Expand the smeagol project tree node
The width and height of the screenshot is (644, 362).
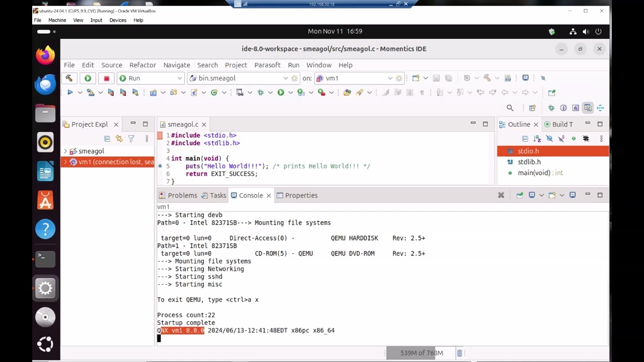[x=65, y=151]
